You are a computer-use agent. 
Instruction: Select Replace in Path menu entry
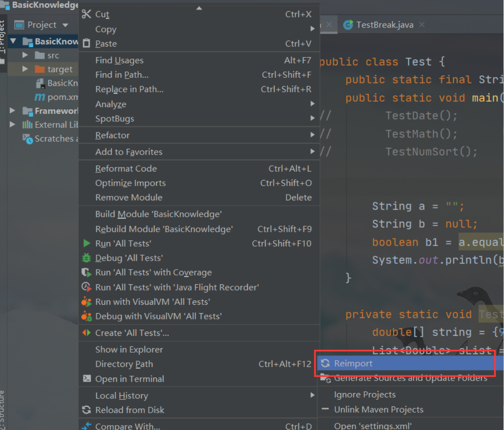tap(199, 89)
